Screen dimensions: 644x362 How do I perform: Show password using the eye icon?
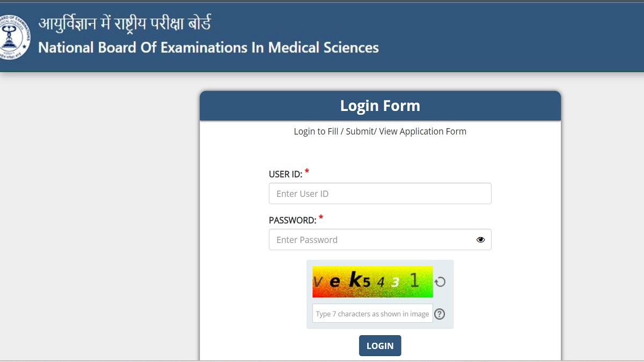[x=480, y=240]
